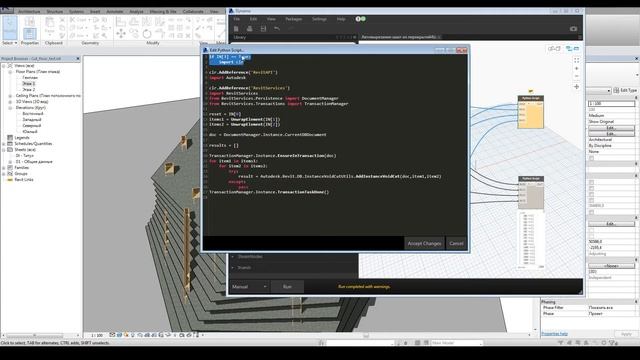Collapse the Floor Plans tree node
The height and width of the screenshot is (360, 640).
(10, 72)
